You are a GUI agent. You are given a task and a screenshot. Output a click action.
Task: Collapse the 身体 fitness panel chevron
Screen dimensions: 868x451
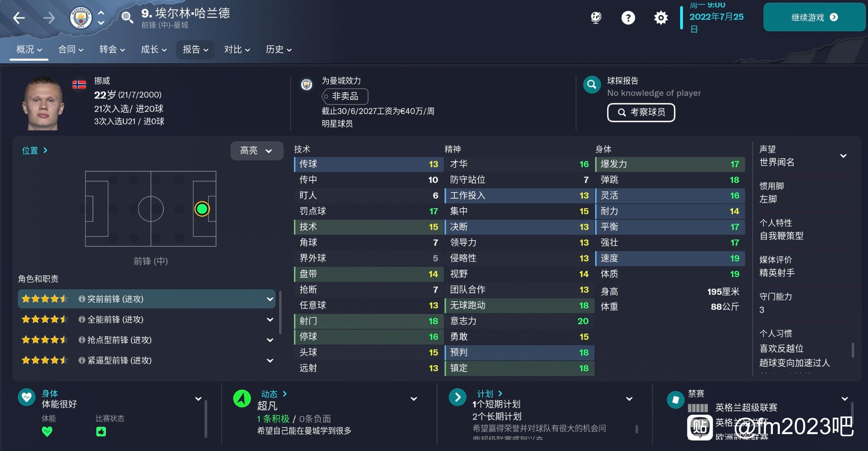[x=198, y=399]
